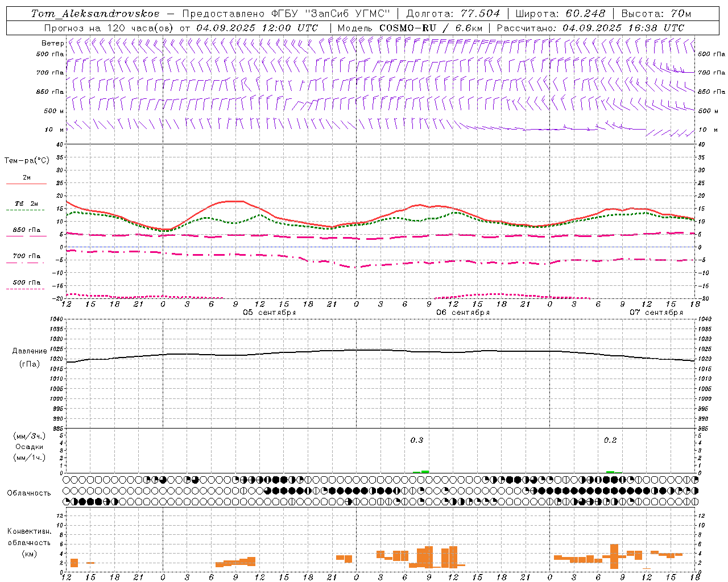This screenshot has width=728, height=582.
Task: Click the green precipitation bar below 0.2
Action: coord(610,472)
